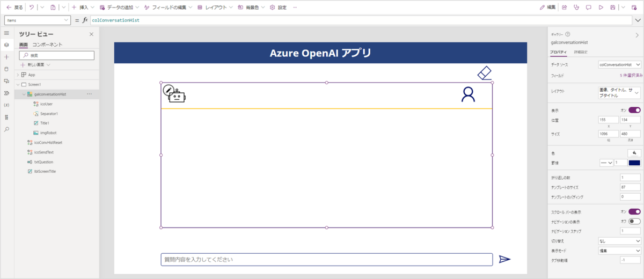Expand the formula bar chevron
The image size is (644, 279).
pos(637,20)
